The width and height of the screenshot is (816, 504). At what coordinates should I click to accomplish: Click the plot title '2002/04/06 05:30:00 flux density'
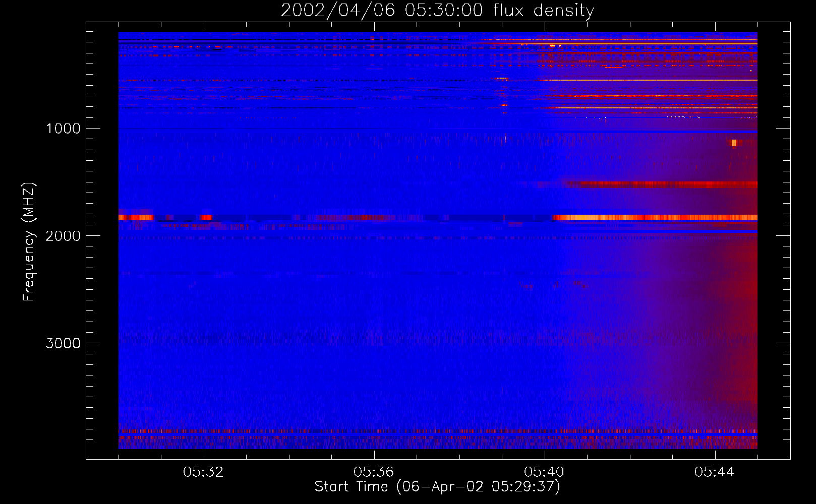pos(437,10)
